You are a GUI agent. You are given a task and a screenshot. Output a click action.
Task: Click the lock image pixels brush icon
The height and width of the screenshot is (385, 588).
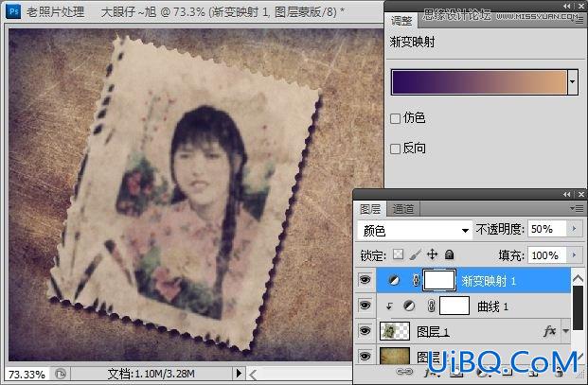tap(416, 254)
